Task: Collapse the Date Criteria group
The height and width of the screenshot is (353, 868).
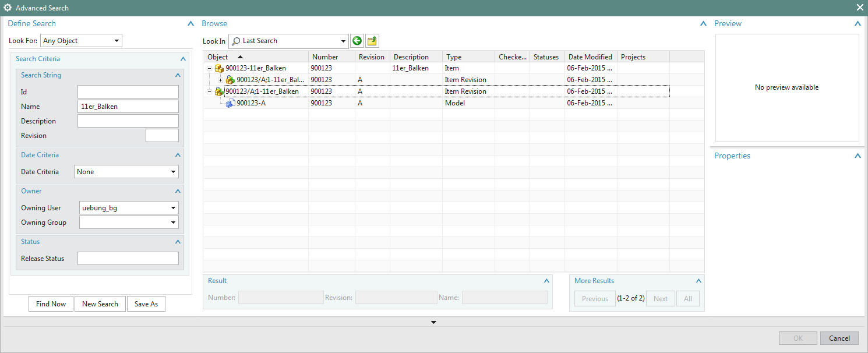Action: coord(178,155)
